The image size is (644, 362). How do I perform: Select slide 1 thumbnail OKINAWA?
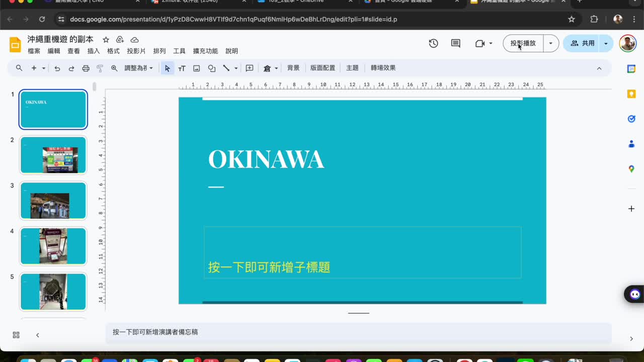[53, 110]
